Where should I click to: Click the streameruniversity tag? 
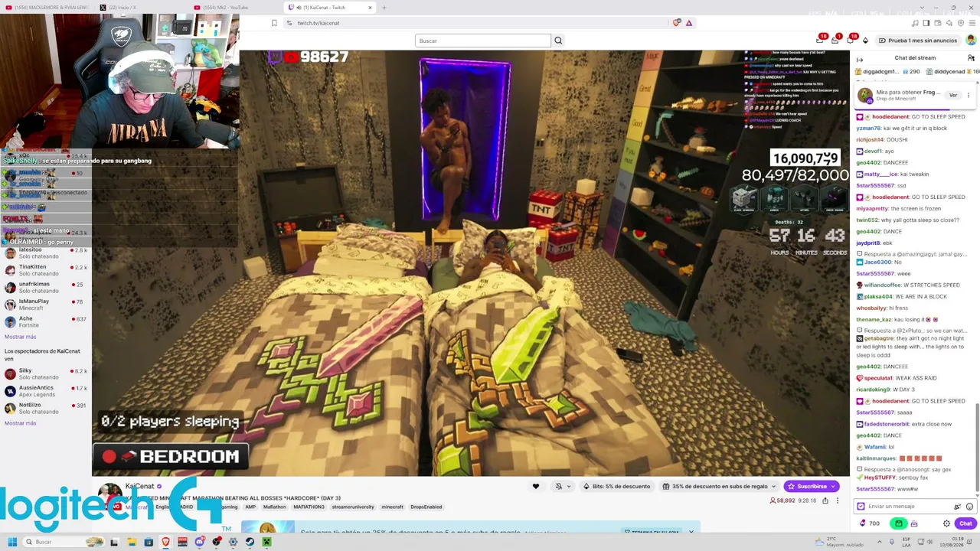click(352, 507)
